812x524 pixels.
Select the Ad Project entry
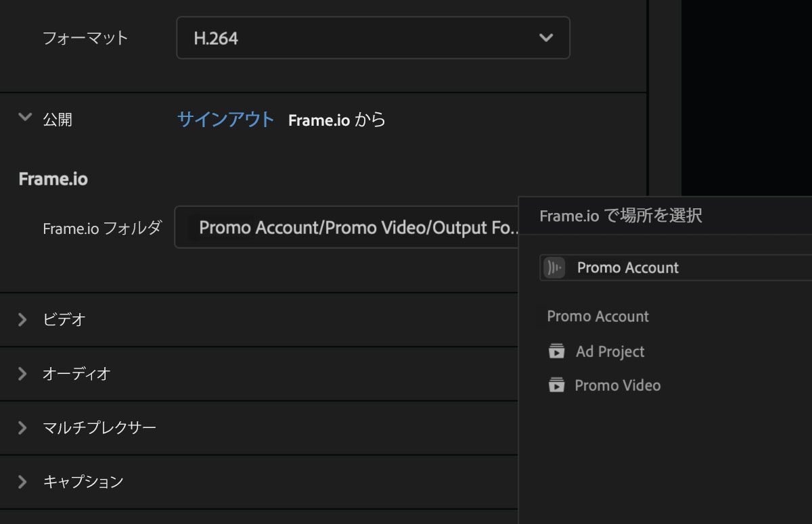click(610, 352)
